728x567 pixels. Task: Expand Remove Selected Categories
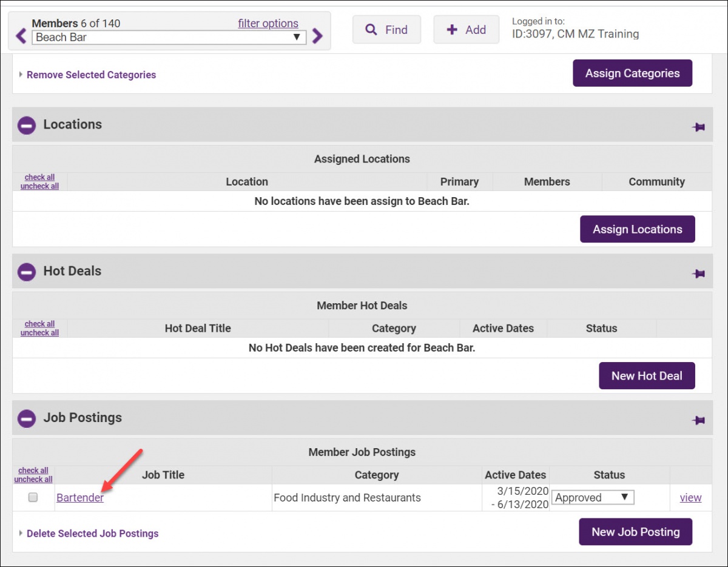click(91, 75)
